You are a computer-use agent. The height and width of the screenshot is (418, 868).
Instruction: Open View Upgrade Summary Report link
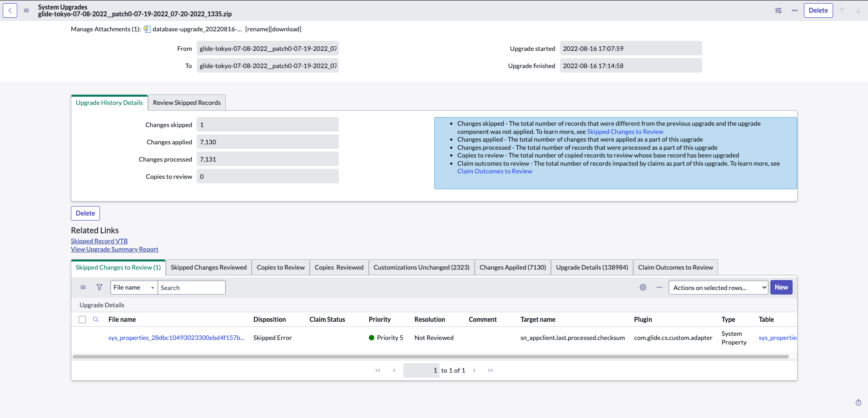[x=114, y=249]
